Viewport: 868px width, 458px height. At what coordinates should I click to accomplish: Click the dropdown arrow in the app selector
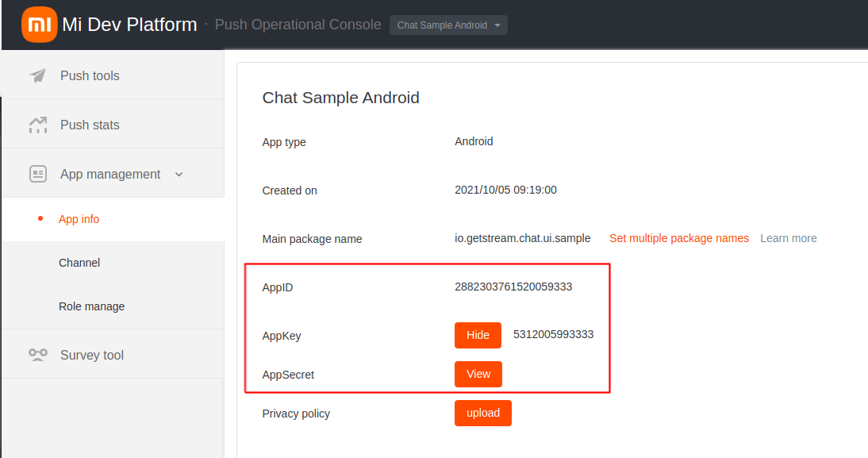pos(495,25)
